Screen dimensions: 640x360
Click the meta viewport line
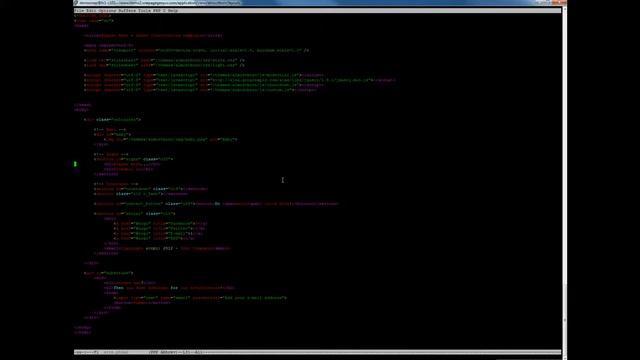tap(197, 50)
